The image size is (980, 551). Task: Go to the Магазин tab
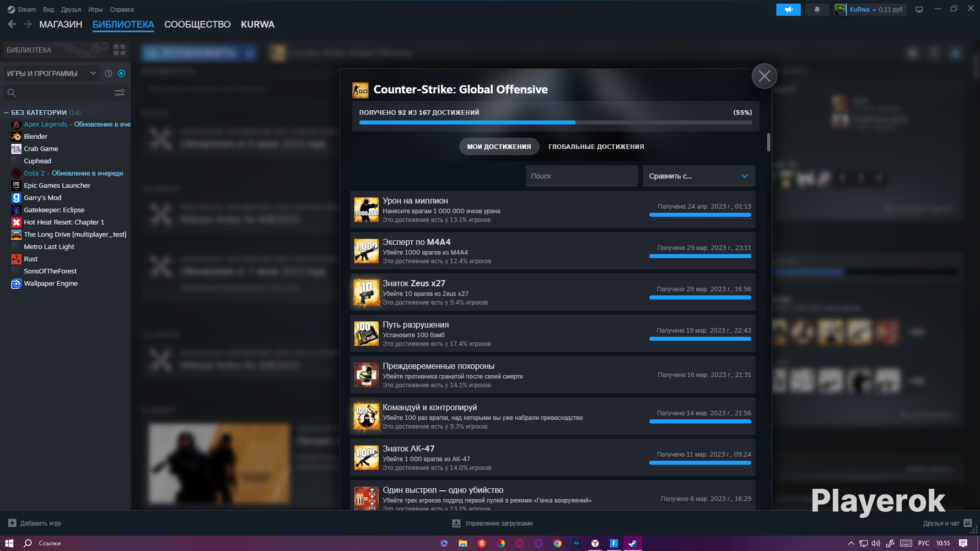pyautogui.click(x=61, y=24)
